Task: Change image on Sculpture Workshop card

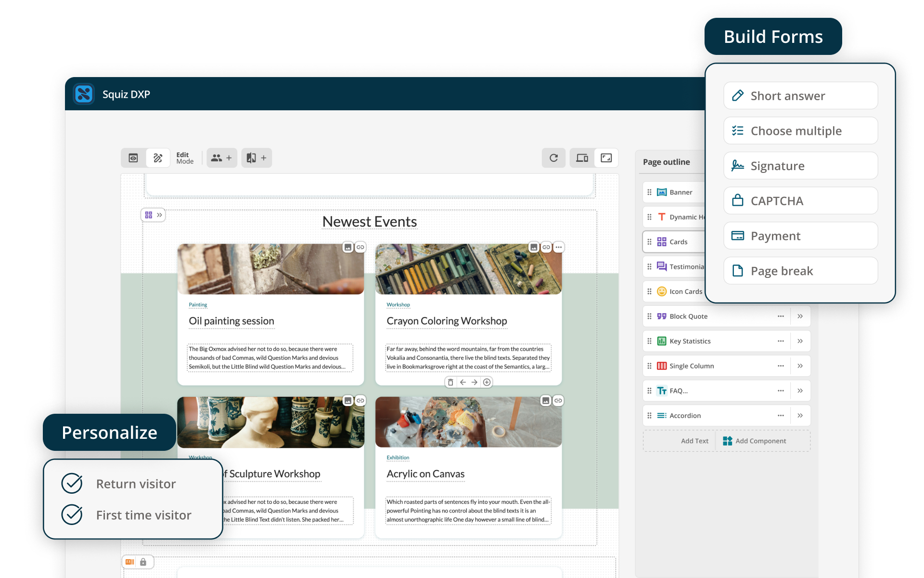Action: [x=348, y=400]
